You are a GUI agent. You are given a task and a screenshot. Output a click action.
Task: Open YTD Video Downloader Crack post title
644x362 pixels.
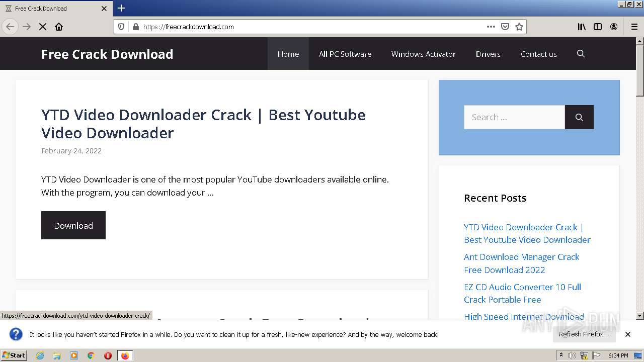point(203,124)
